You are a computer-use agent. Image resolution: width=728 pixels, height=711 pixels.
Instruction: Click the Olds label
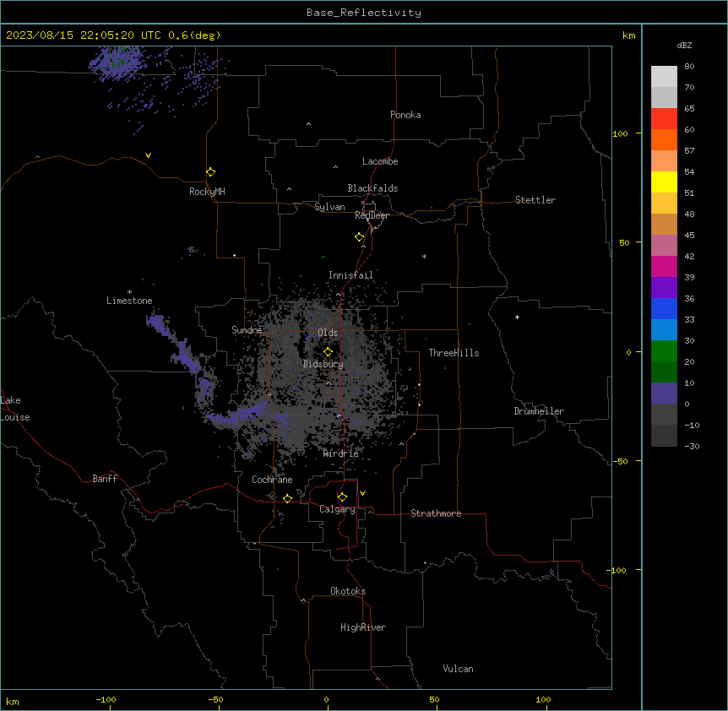tap(328, 333)
